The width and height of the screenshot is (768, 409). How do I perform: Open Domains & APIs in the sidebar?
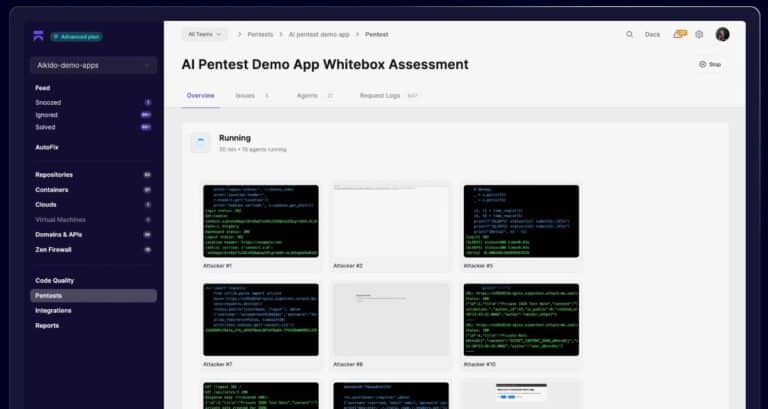pyautogui.click(x=58, y=234)
